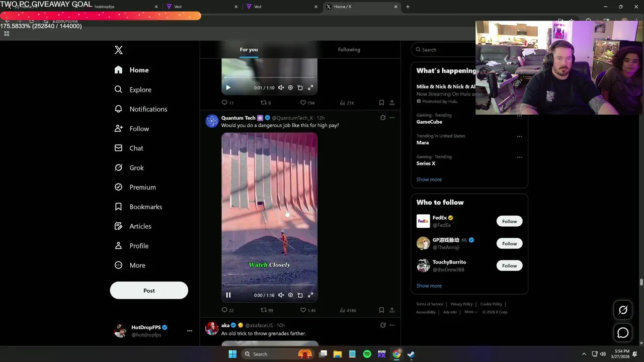Reply to top post with 11 replies
Image resolution: width=644 pixels, height=362 pixels.
(228, 103)
